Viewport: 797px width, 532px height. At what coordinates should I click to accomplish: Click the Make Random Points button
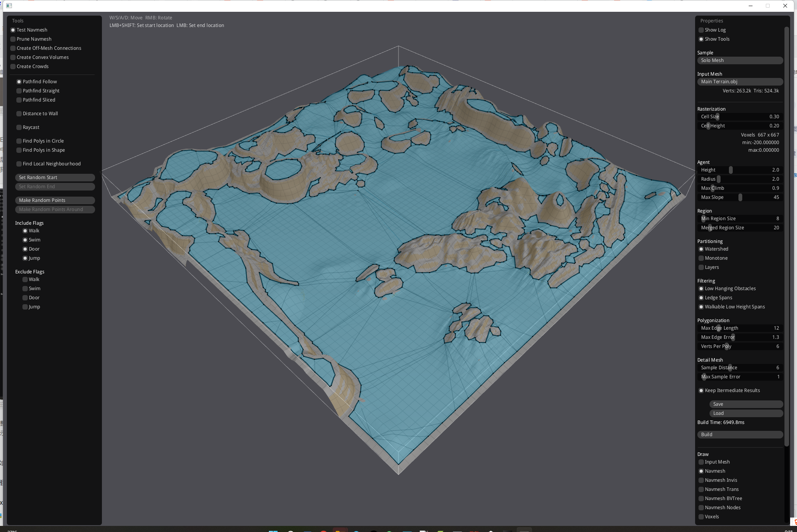(55, 200)
